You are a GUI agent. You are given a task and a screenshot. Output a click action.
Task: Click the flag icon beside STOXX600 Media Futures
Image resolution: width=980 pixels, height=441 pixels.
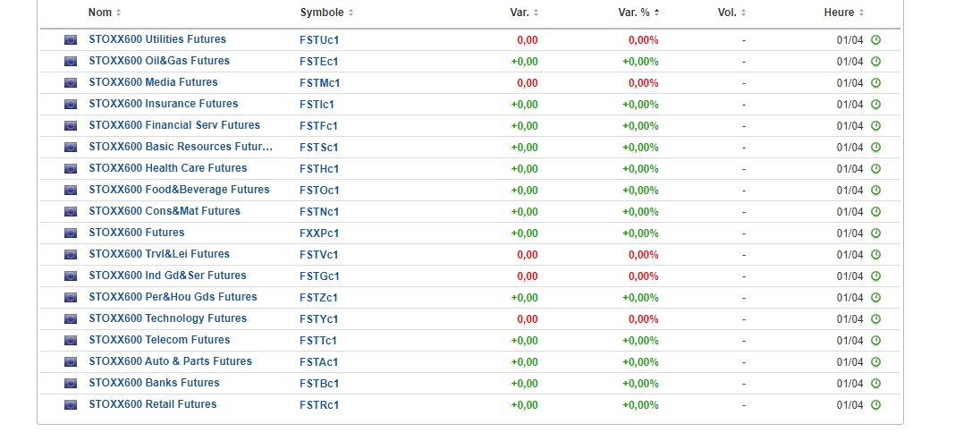tap(71, 83)
